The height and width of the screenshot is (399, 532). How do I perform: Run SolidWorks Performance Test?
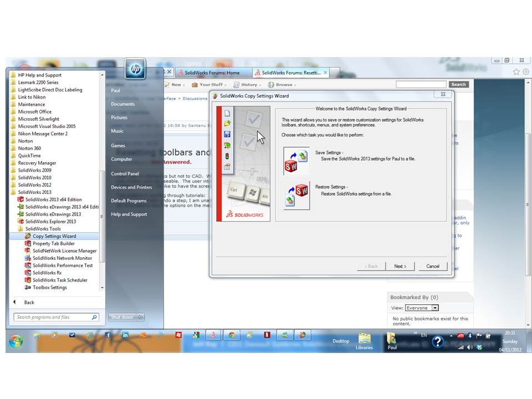click(x=59, y=265)
